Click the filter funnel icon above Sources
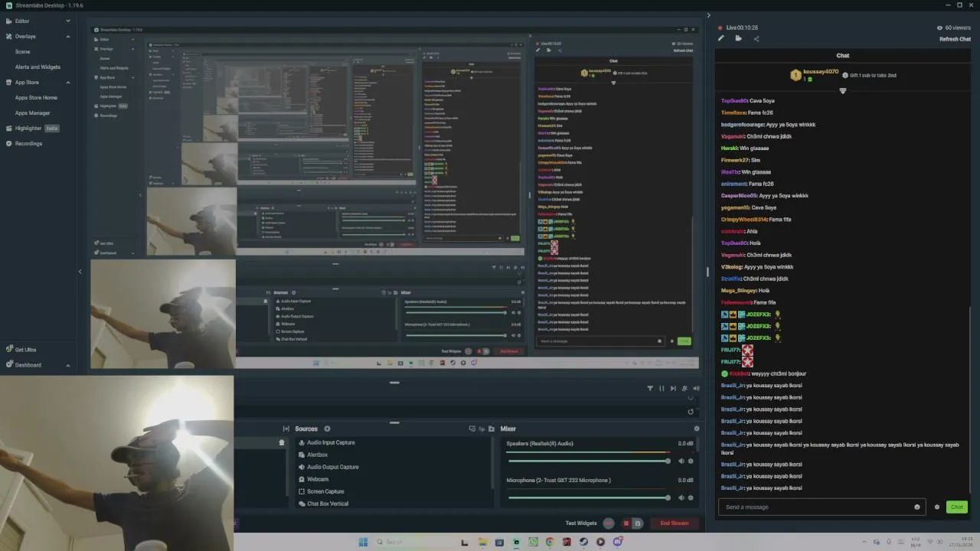This screenshot has width=980, height=551. pyautogui.click(x=650, y=389)
